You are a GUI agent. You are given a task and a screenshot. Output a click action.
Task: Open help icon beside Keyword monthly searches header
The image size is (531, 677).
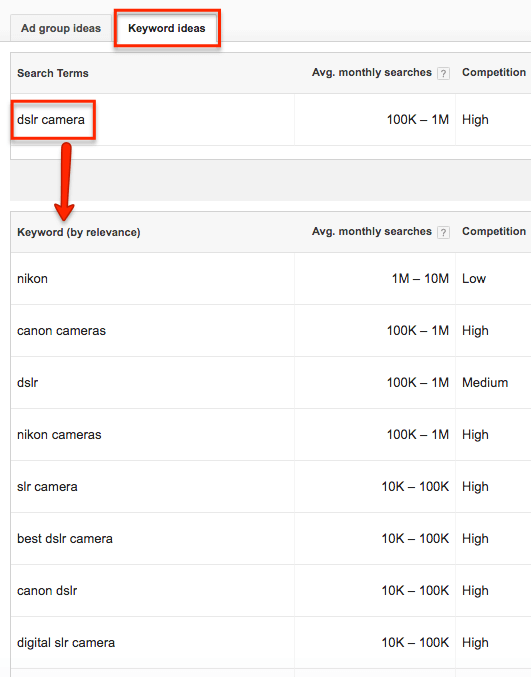pos(443,232)
